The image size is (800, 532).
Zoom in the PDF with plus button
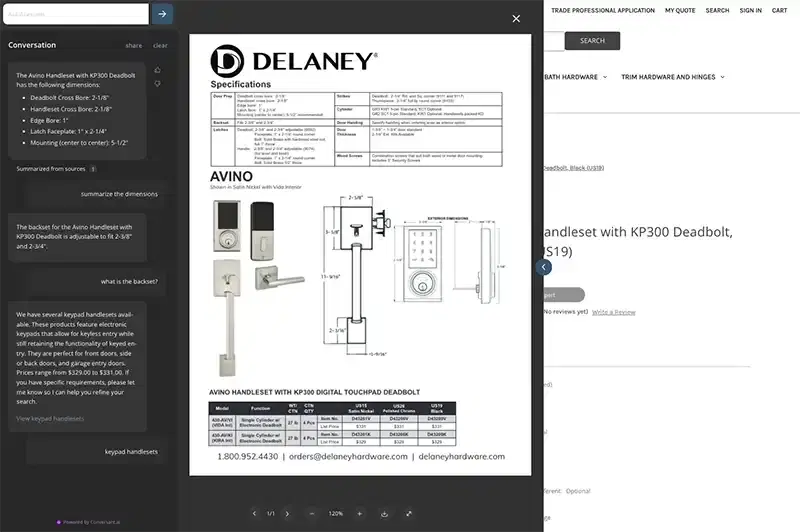click(x=359, y=514)
